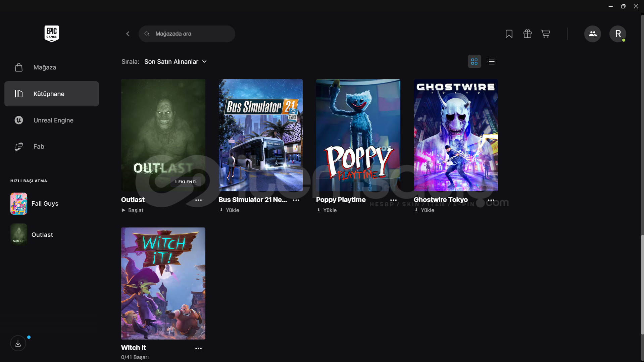
Task: Click Yükle under Bus Simulator 21
Action: pos(229,210)
